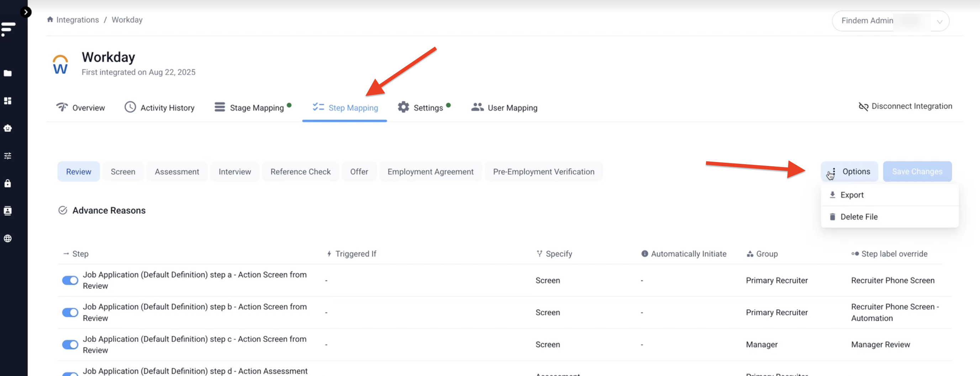This screenshot has width=980, height=376.
Task: Expand the collapsed sidebar with the arrow button
Action: (x=26, y=12)
